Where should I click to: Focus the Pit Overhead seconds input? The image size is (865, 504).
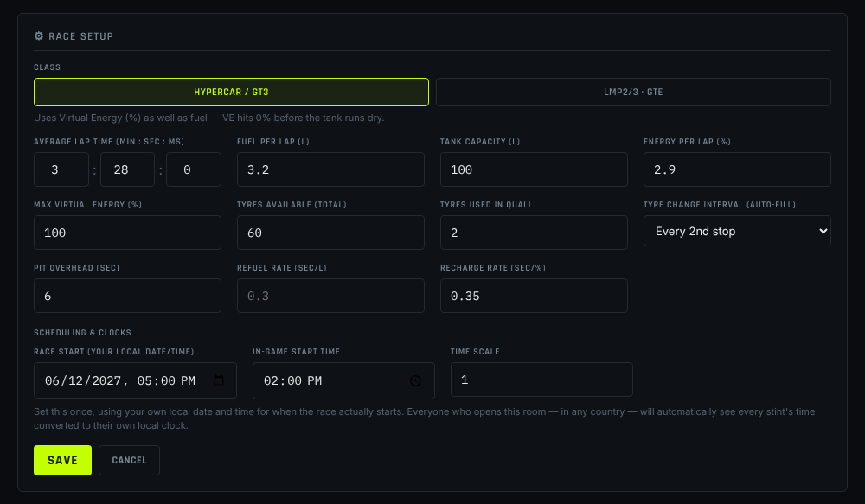(127, 296)
